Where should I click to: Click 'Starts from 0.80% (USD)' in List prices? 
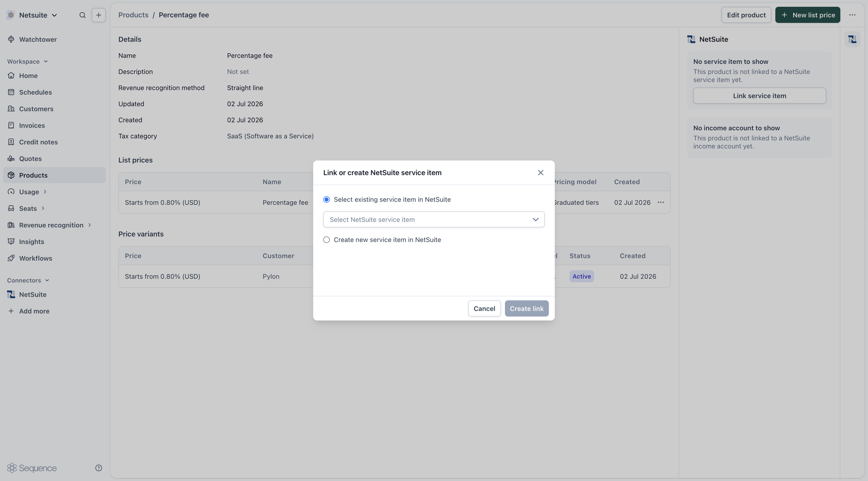point(162,203)
